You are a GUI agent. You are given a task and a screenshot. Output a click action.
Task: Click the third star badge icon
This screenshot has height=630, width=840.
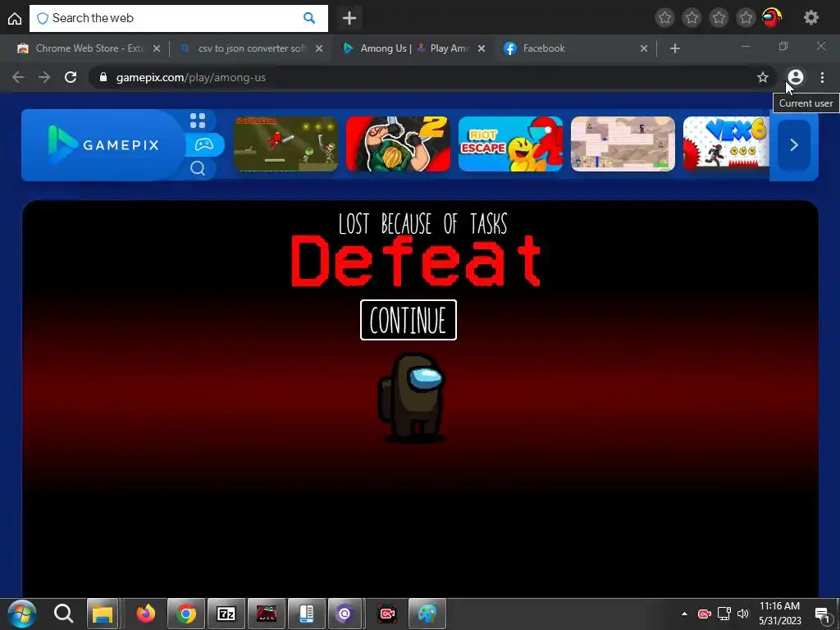tap(719, 18)
